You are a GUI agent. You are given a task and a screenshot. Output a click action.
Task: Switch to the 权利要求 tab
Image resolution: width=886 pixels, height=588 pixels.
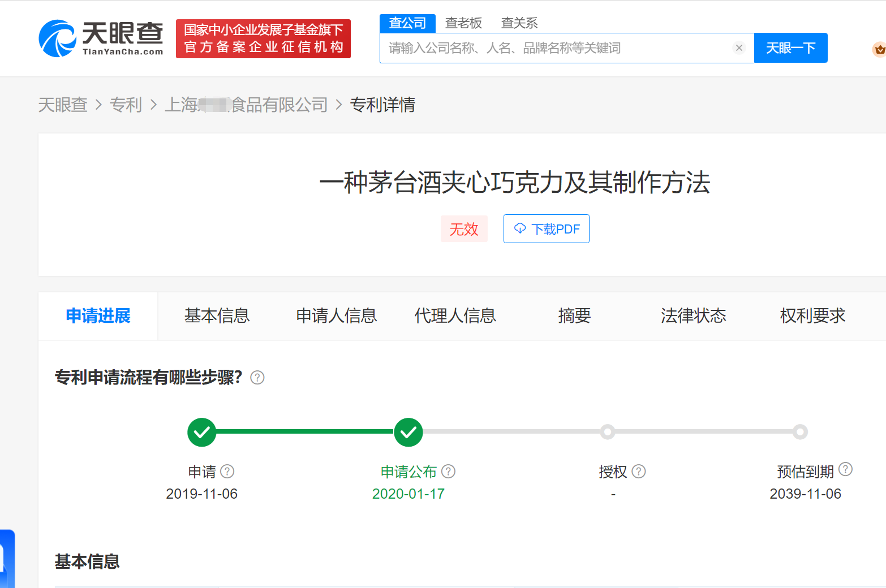click(812, 316)
